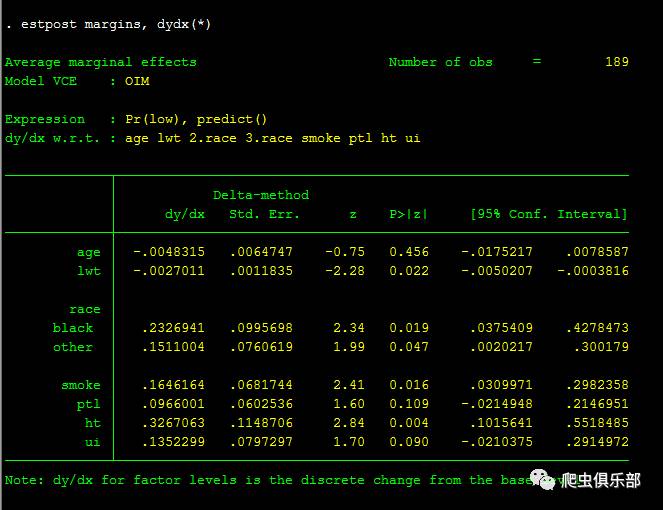Click the ht upper bound .5518485
663x510 pixels.
[597, 423]
